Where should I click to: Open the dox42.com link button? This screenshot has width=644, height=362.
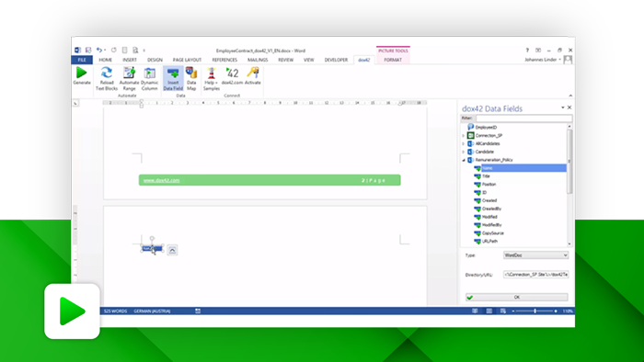[232, 76]
